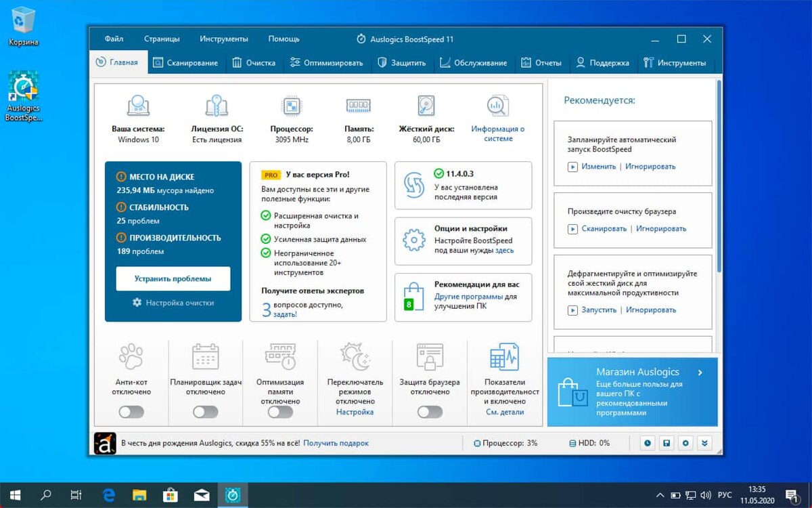Open the Инструменты menu in the menu bar
This screenshot has width=812, height=508.
tap(224, 39)
